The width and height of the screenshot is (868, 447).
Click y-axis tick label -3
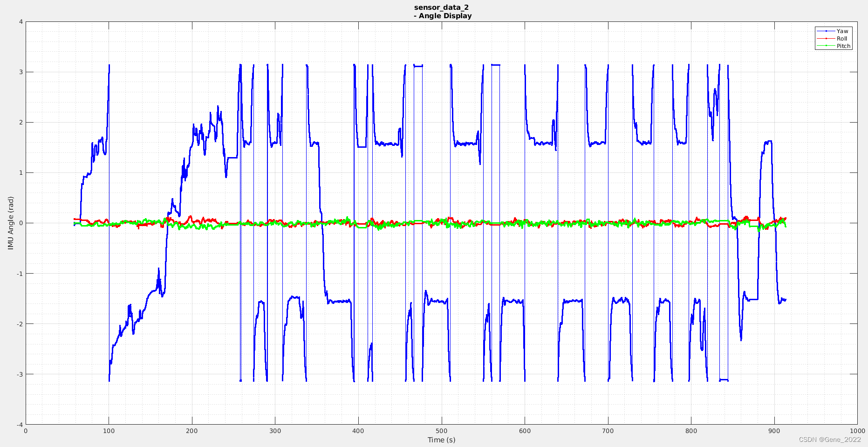[20, 374]
